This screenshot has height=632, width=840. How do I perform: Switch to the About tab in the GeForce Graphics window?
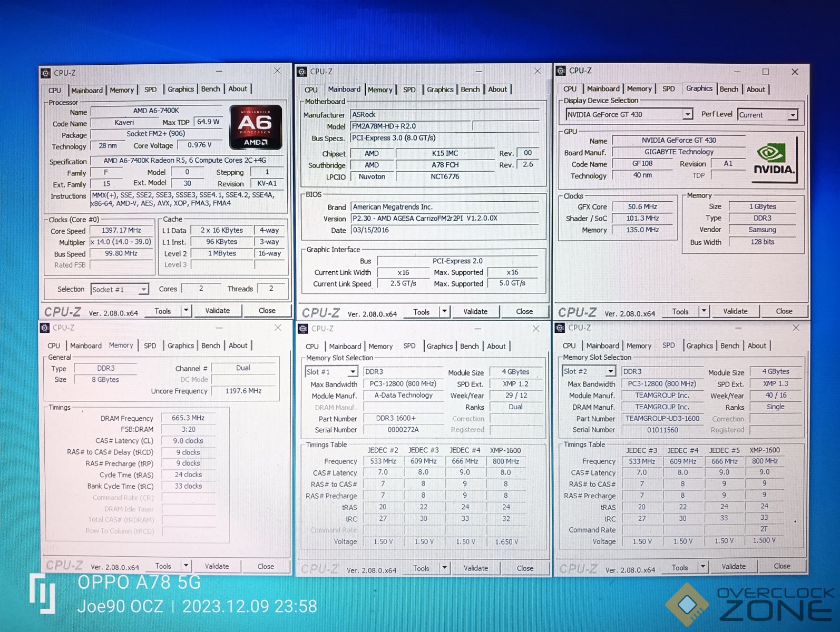coord(756,90)
